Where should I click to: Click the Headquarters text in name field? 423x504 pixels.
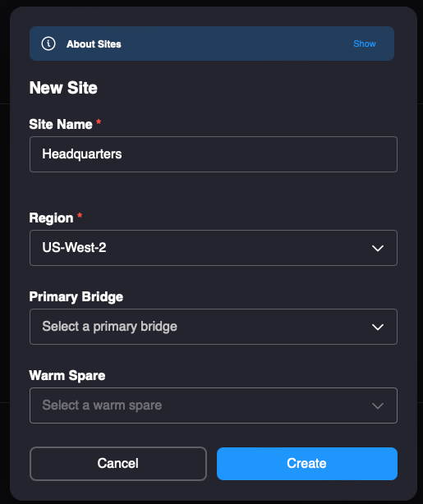[x=82, y=154]
